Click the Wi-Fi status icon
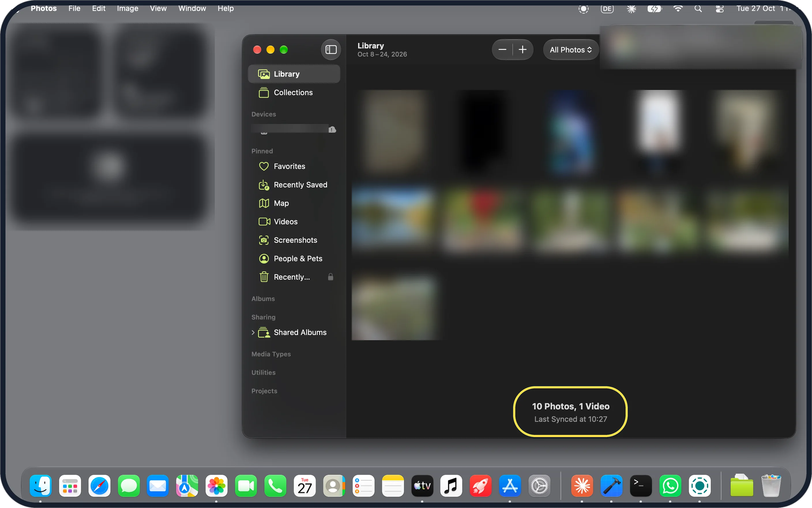This screenshot has height=508, width=812. (678, 9)
